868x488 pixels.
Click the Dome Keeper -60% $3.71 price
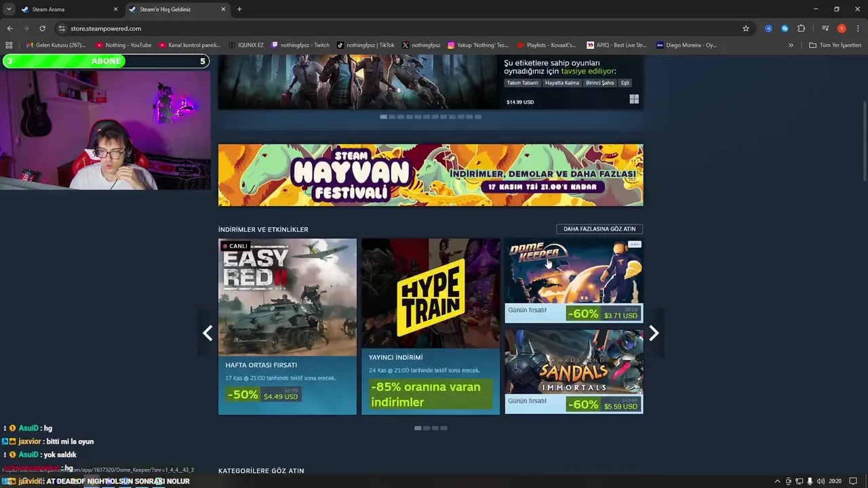pos(603,314)
